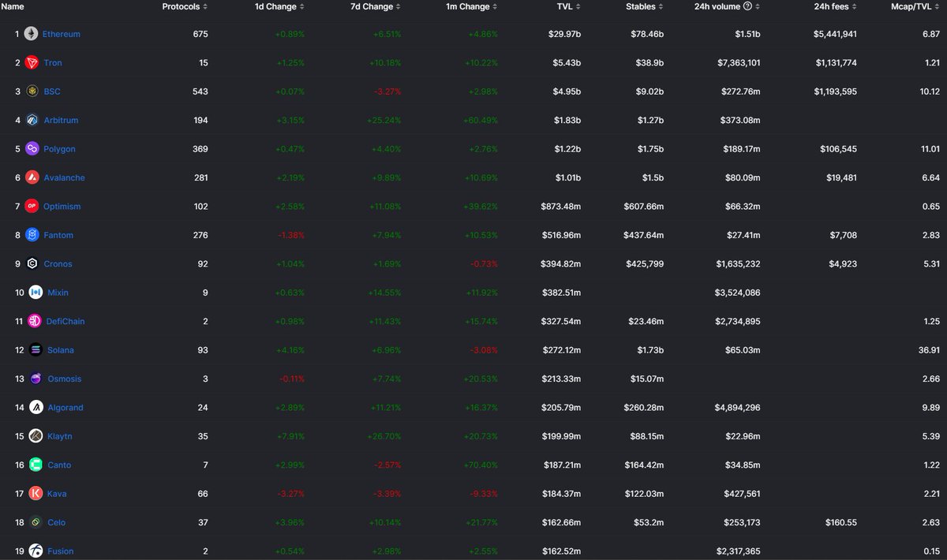Open the Mixin chain page

pyautogui.click(x=57, y=292)
